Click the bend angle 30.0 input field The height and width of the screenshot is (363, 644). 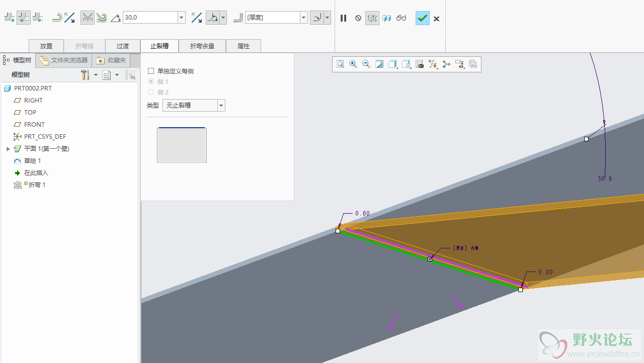click(x=150, y=18)
